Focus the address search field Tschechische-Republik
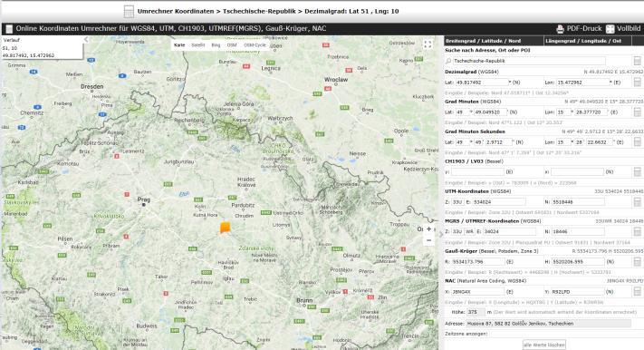Viewport: 644px width, 350px height. coord(529,61)
